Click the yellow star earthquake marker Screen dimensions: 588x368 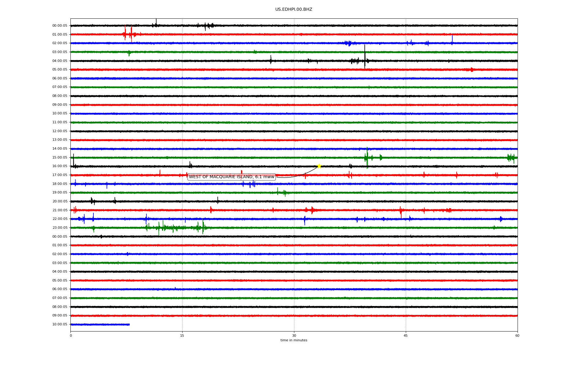(x=319, y=166)
